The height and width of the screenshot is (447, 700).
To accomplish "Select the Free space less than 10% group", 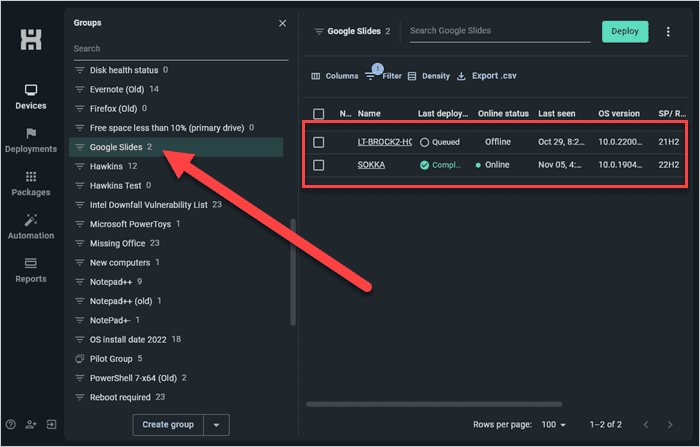I will coord(176,128).
